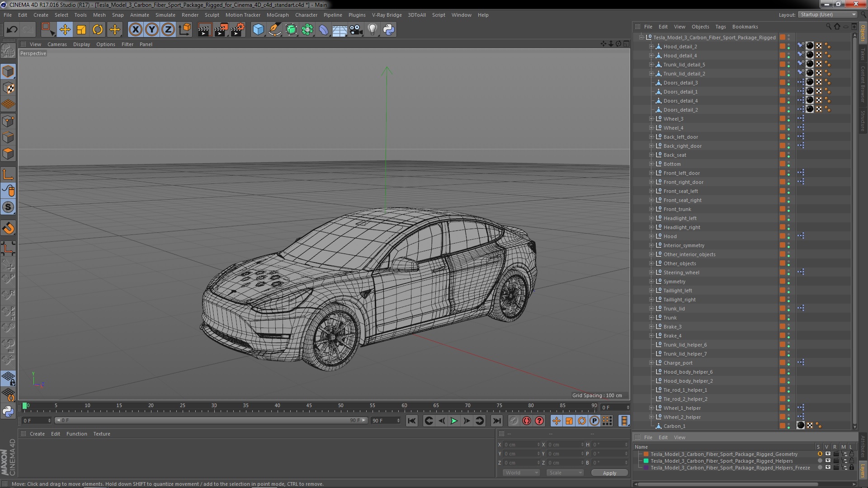Click the Material Manager Texture menu

click(x=102, y=434)
